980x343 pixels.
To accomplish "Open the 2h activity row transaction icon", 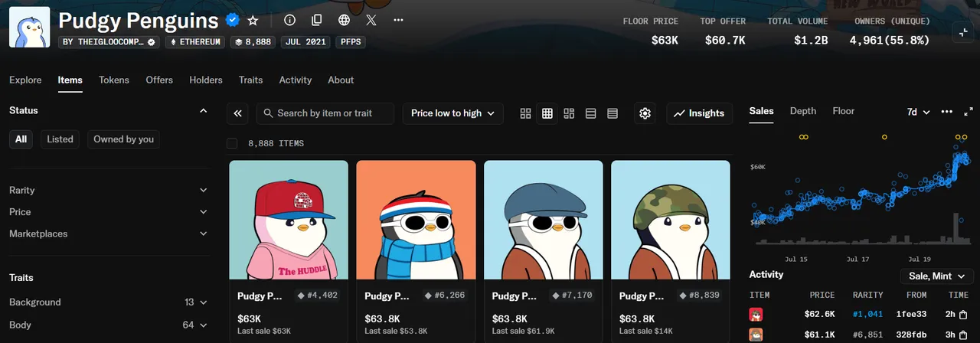I will pos(962,314).
